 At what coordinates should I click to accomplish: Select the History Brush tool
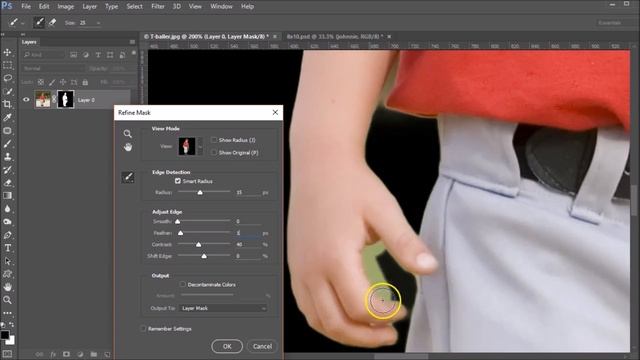[x=7, y=170]
